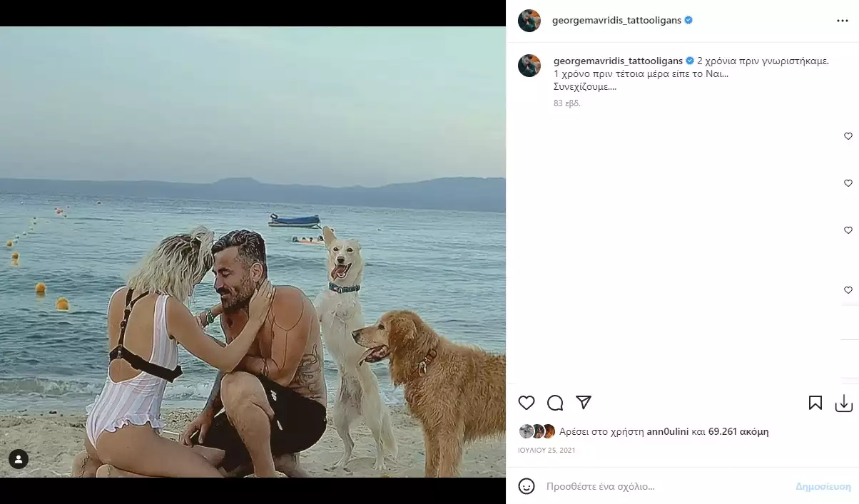Click the Δημοσίευση post button
Image resolution: width=859 pixels, height=504 pixels.
(x=823, y=486)
